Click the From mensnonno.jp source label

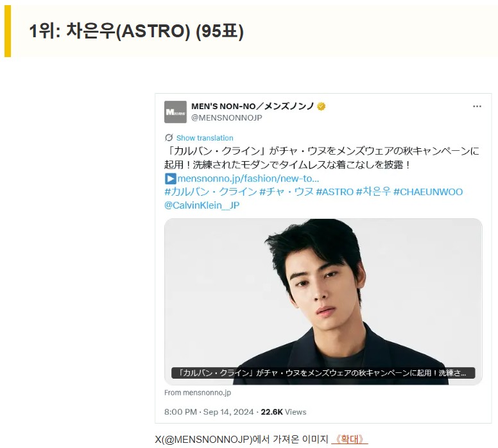click(198, 393)
